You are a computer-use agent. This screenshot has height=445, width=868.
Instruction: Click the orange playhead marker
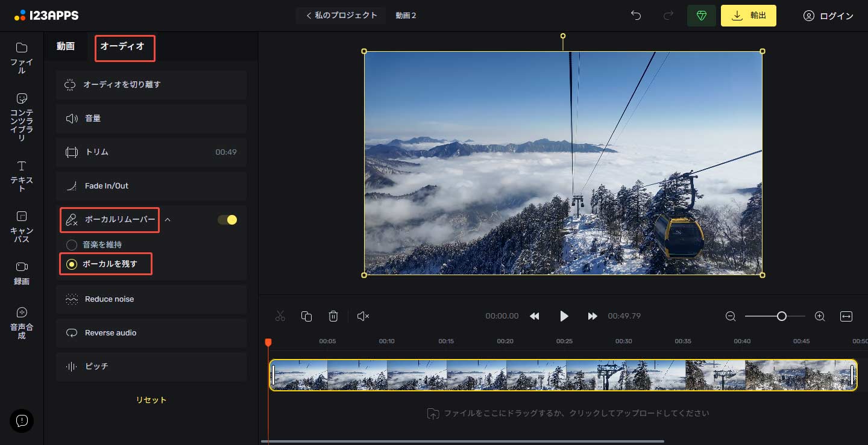click(x=268, y=343)
